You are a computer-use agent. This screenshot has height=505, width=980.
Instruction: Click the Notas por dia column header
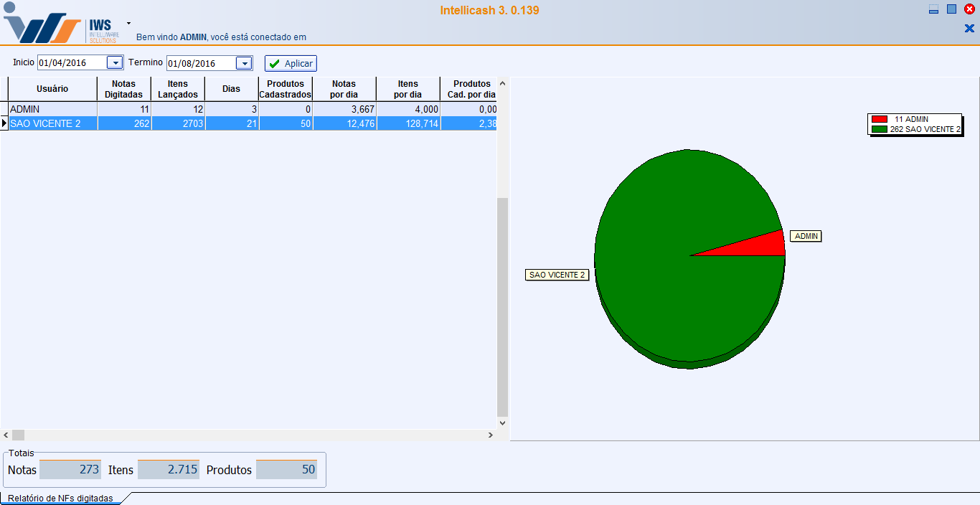[344, 89]
